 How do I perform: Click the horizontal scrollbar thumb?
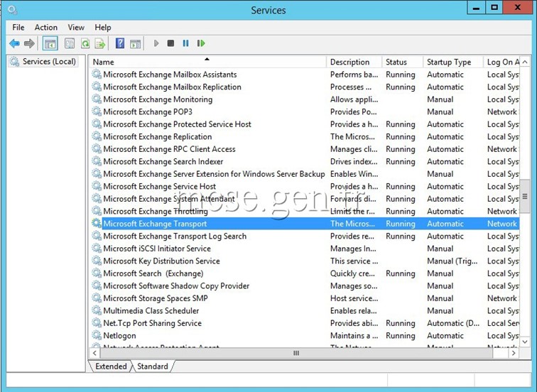point(297,353)
